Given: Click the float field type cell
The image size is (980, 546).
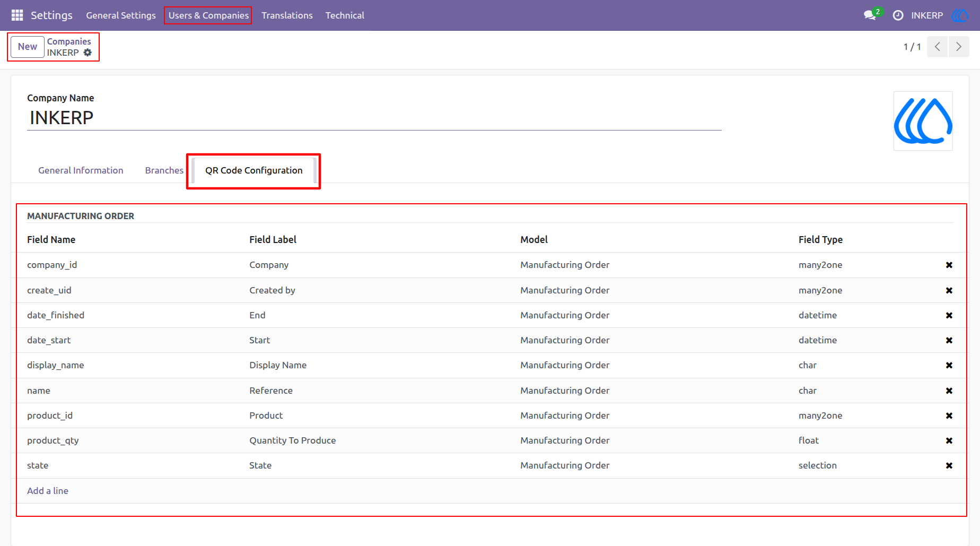Looking at the screenshot, I should [x=809, y=440].
